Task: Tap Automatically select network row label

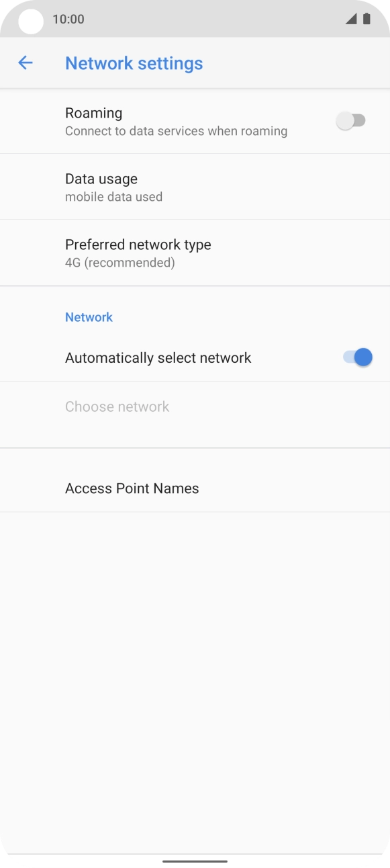Action: [156, 357]
